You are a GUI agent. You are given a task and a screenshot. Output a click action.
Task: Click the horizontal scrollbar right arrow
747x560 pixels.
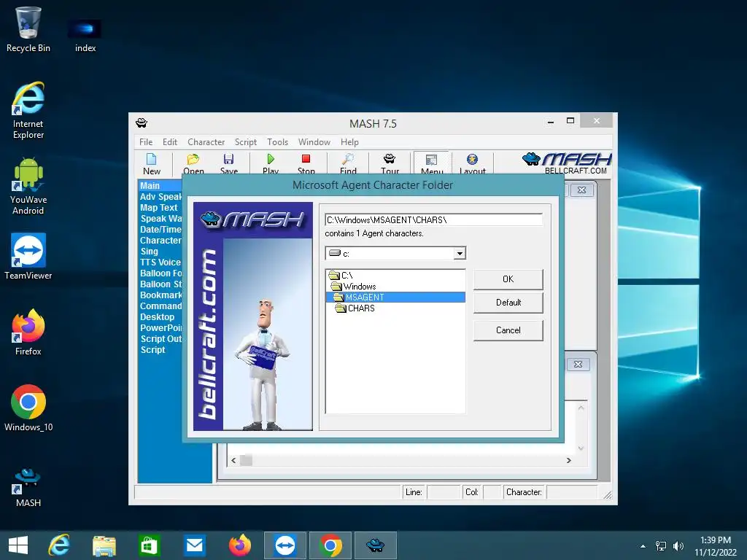click(568, 461)
